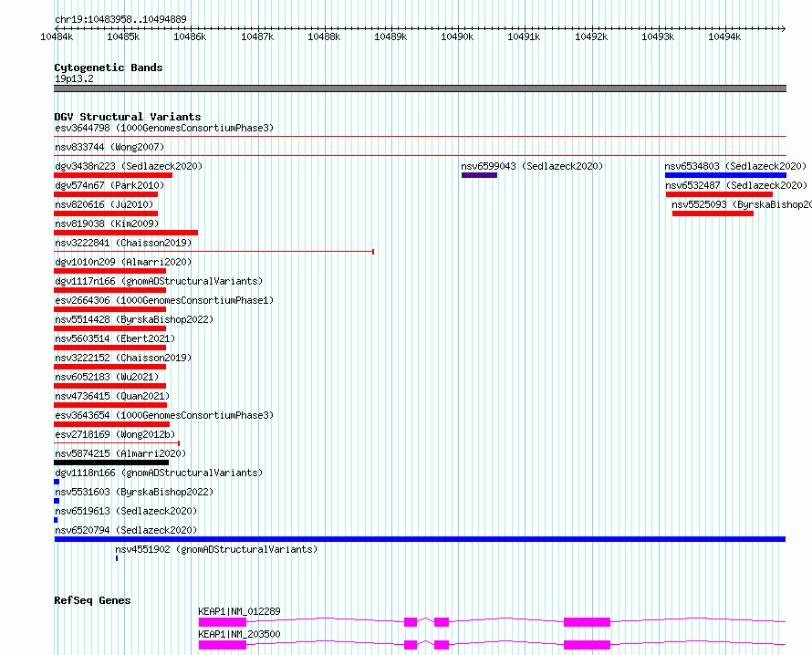Select the KEAP1|NM_203500 gene label
The image size is (812, 655).
(x=239, y=634)
